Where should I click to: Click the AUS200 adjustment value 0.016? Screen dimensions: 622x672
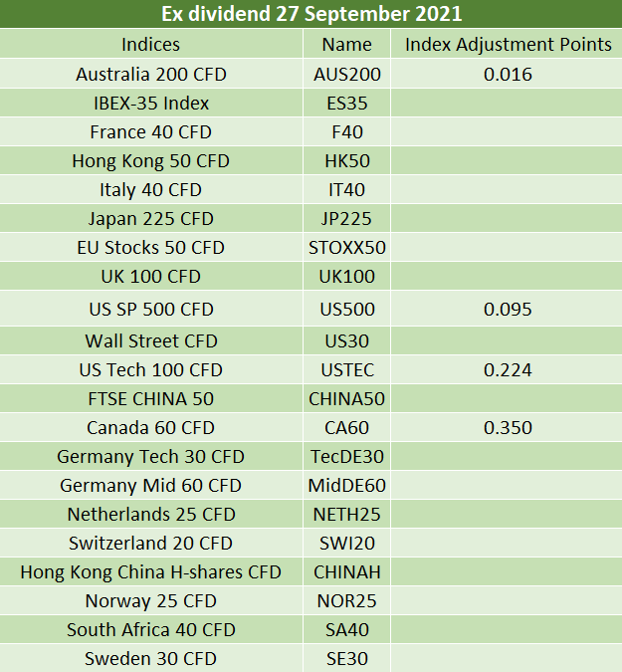(508, 74)
